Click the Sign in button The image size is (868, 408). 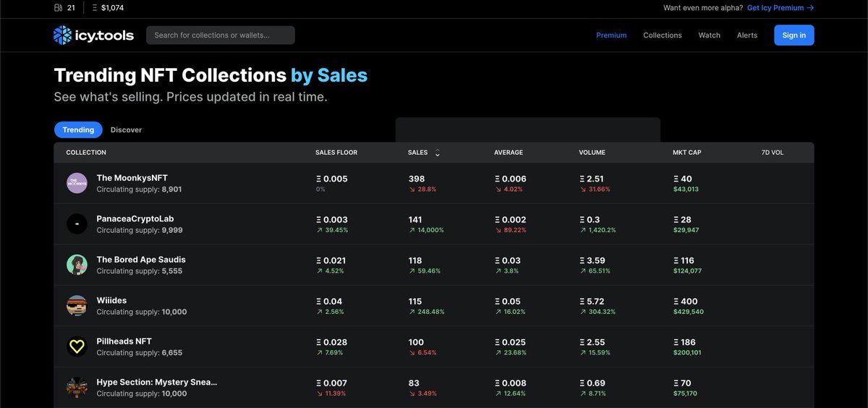[793, 35]
